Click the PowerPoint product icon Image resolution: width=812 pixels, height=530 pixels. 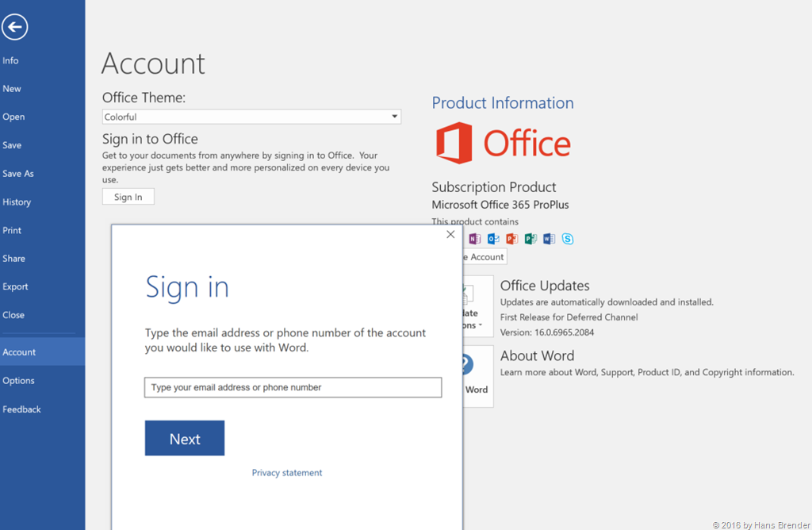click(x=512, y=239)
